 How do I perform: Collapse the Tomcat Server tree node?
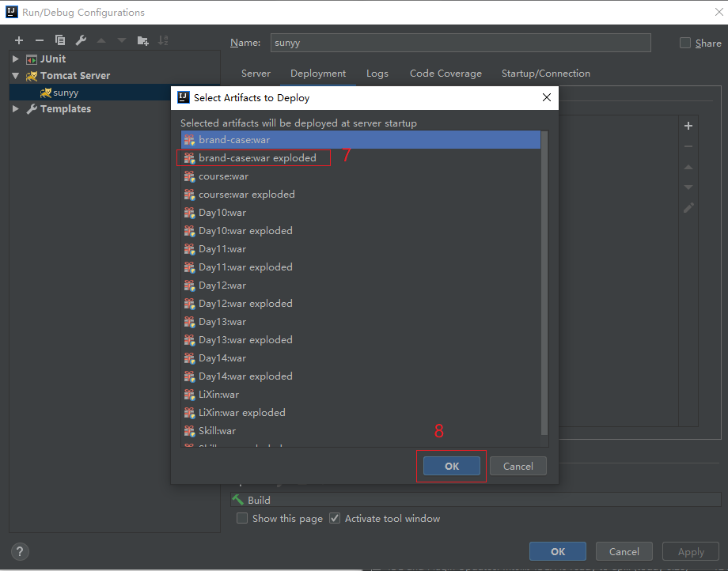coord(15,76)
